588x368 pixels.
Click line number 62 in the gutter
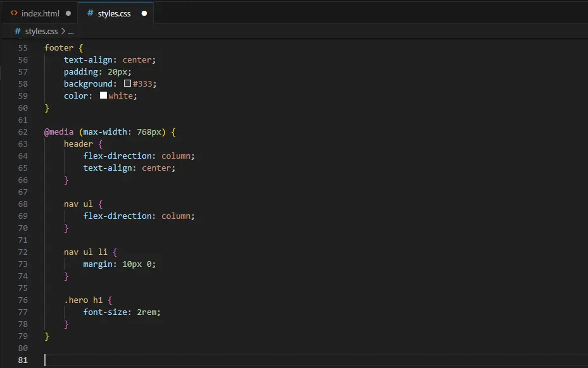(23, 132)
